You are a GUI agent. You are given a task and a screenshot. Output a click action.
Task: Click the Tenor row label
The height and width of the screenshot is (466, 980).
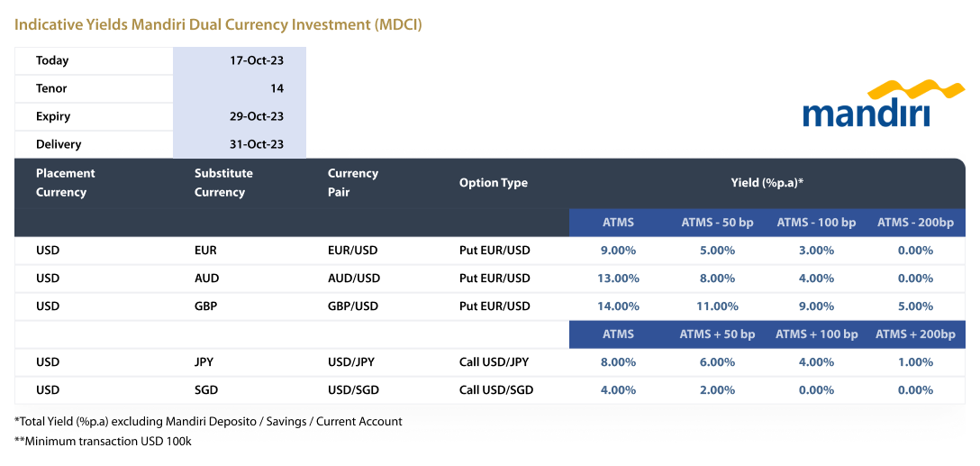pyautogui.click(x=52, y=89)
